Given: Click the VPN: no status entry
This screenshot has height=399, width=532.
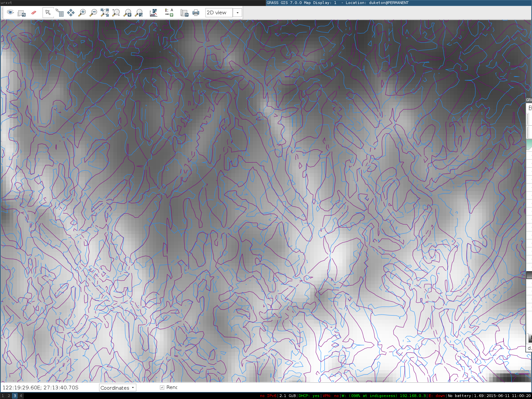Looking at the screenshot, I should [331, 396].
